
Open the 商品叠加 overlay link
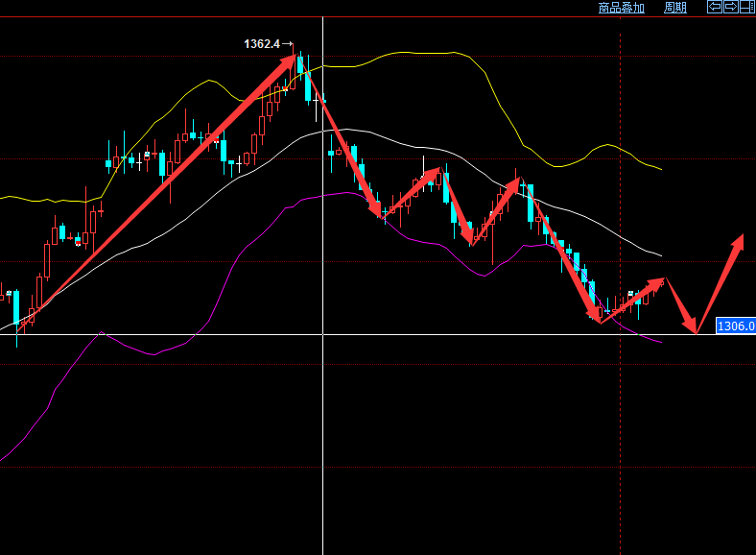tap(622, 8)
